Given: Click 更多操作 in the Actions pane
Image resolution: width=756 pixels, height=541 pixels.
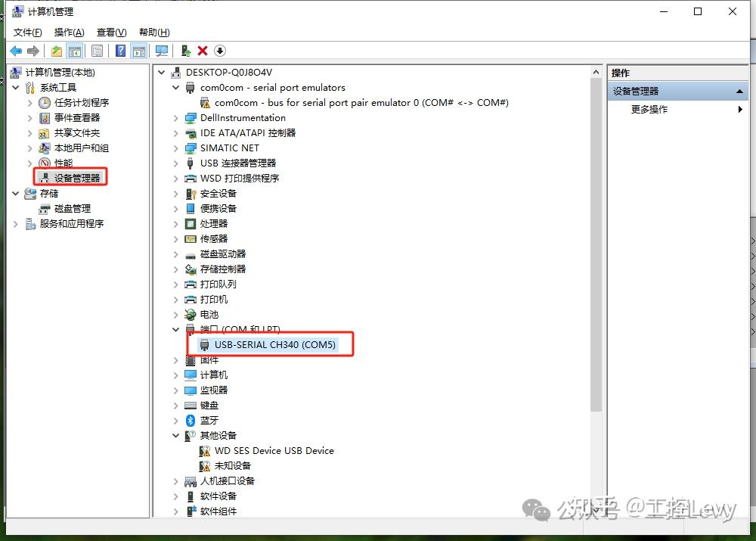Looking at the screenshot, I should click(x=651, y=108).
